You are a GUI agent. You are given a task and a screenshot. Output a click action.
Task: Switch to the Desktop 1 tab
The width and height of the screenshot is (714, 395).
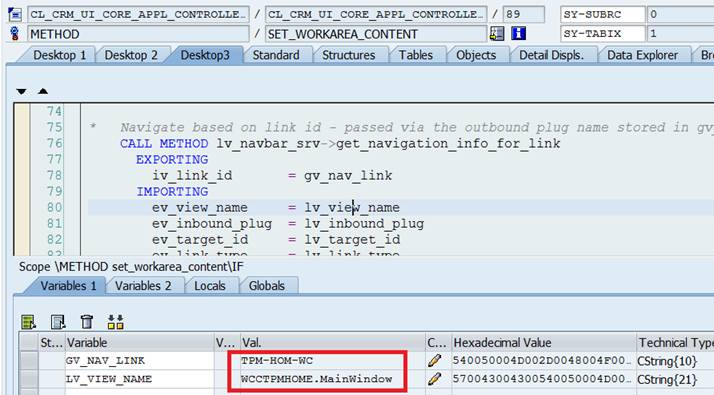(59, 55)
